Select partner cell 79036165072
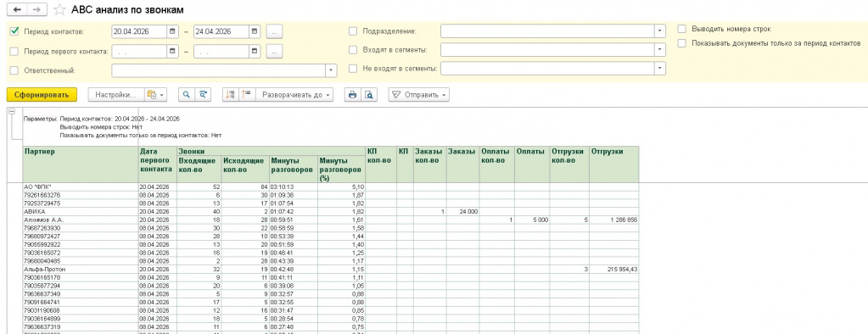 coord(81,252)
